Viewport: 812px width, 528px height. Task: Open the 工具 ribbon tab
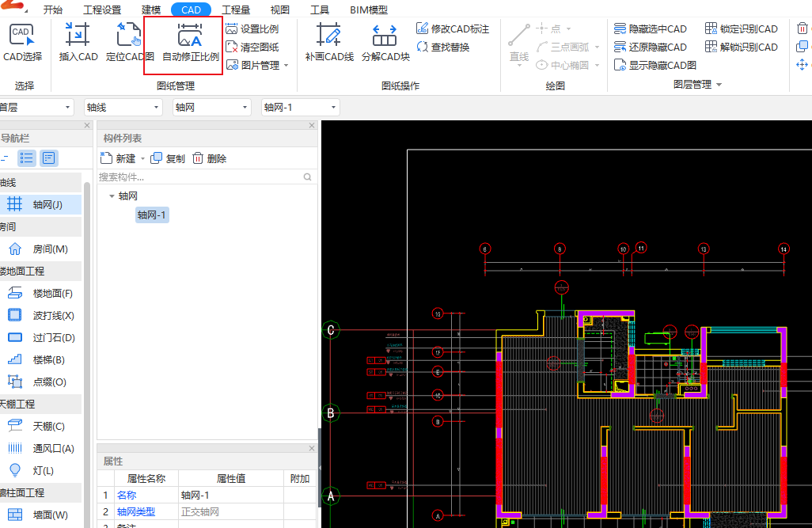click(320, 9)
